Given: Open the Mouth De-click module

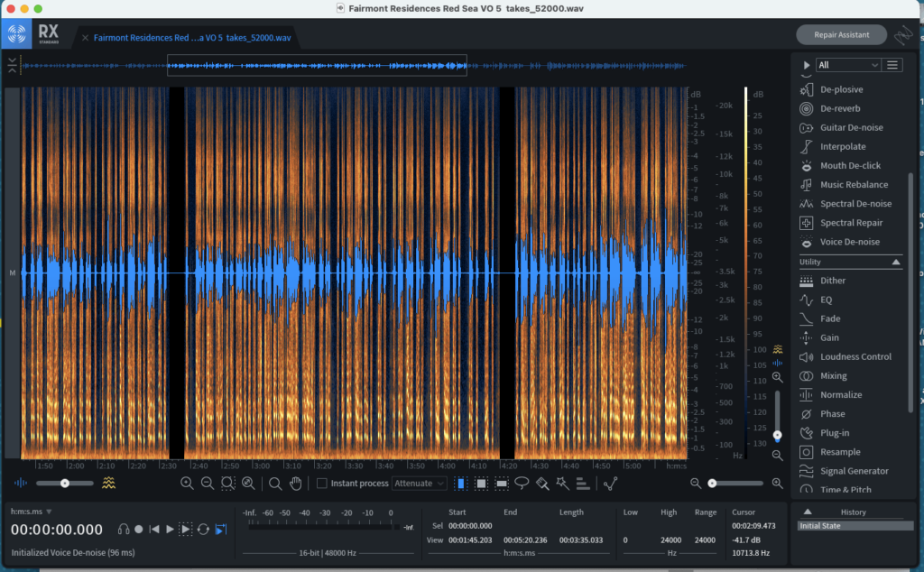Looking at the screenshot, I should [x=849, y=166].
